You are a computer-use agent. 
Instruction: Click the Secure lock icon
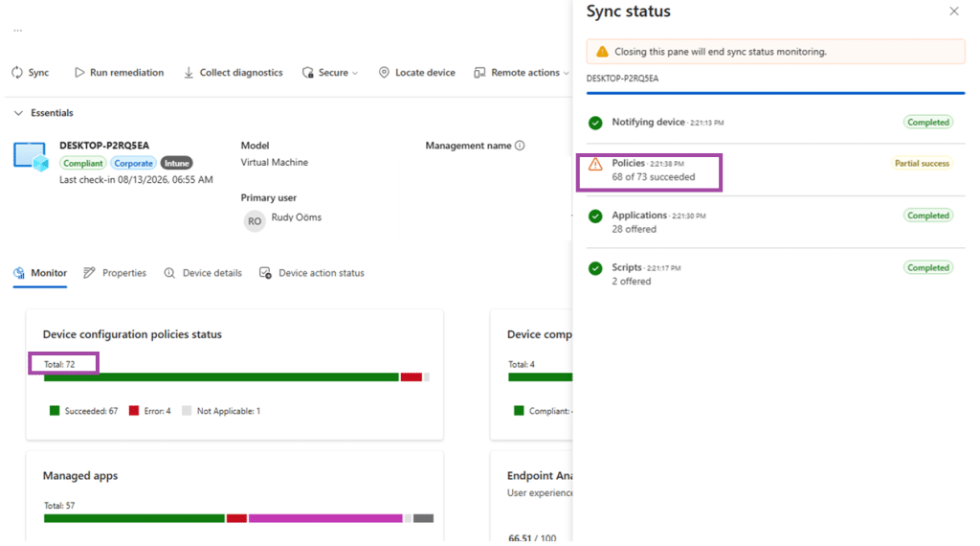click(x=307, y=73)
